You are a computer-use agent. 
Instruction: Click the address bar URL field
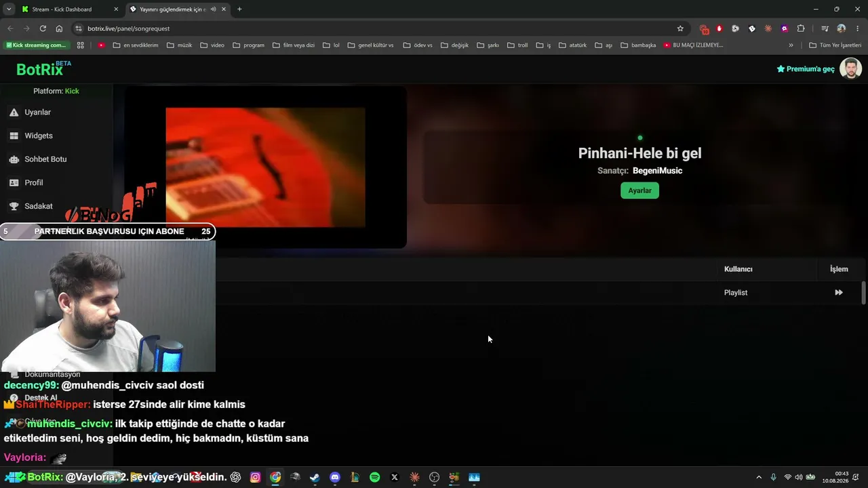(380, 28)
